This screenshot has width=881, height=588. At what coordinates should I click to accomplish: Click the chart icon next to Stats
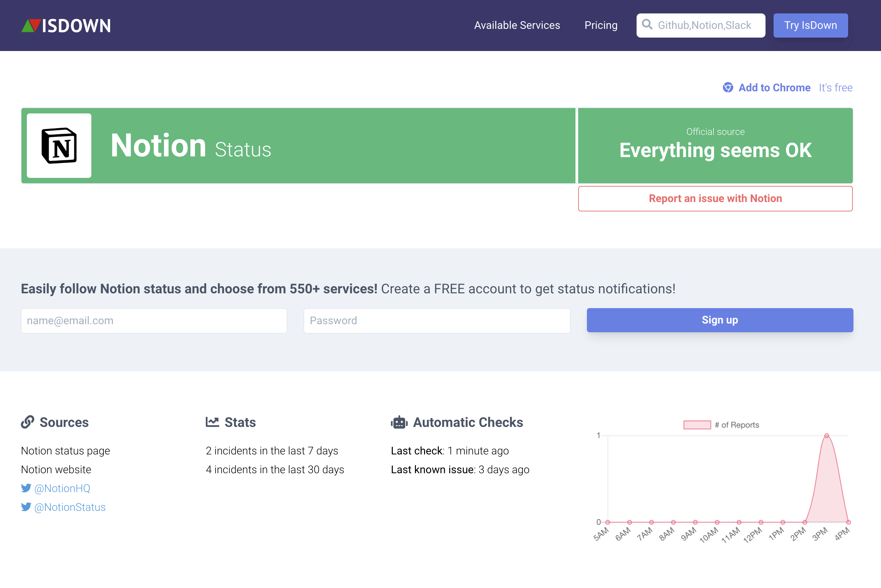212,422
